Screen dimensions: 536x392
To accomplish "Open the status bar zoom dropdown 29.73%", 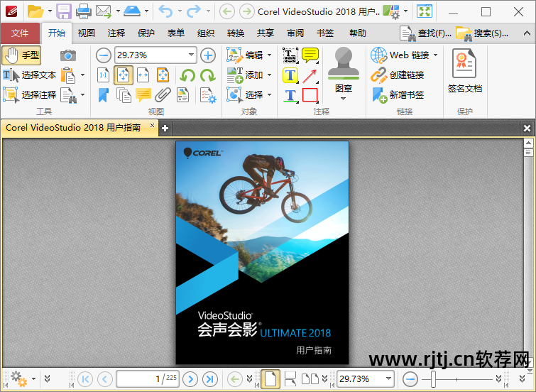I will (388, 379).
